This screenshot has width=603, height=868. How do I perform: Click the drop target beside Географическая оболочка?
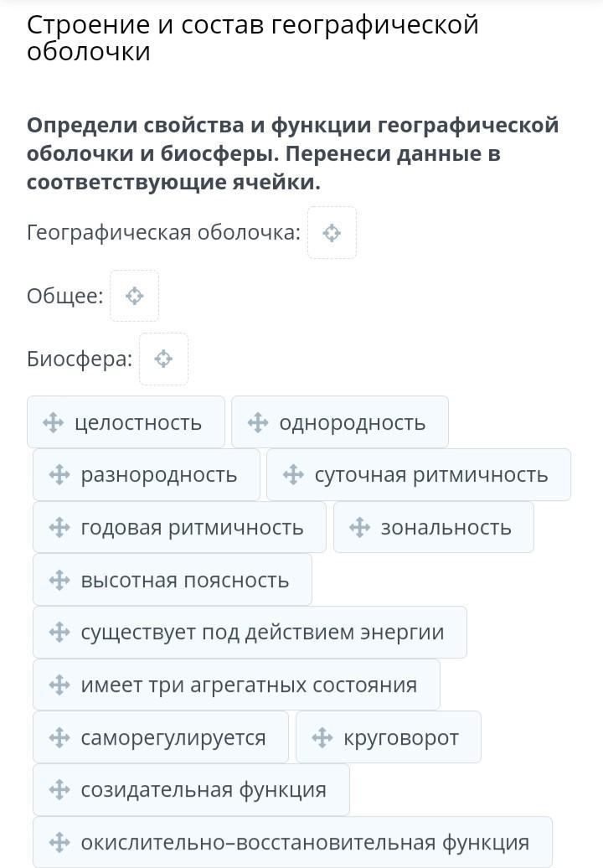point(332,233)
